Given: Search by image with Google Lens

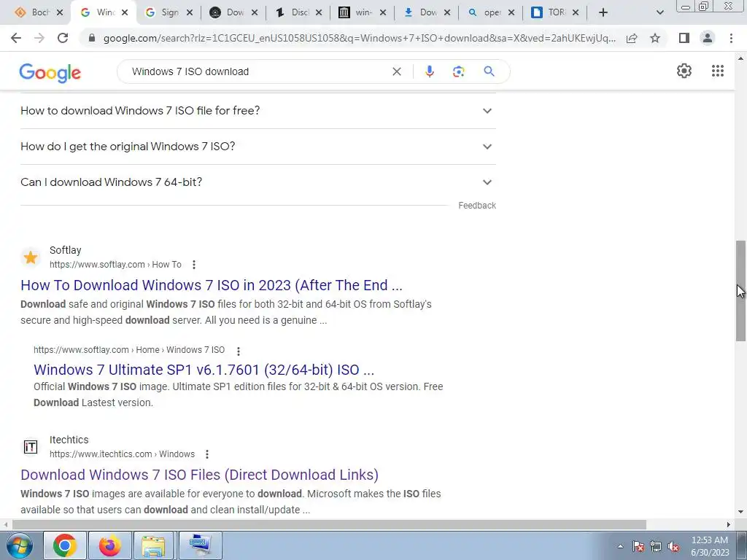Looking at the screenshot, I should pyautogui.click(x=458, y=71).
